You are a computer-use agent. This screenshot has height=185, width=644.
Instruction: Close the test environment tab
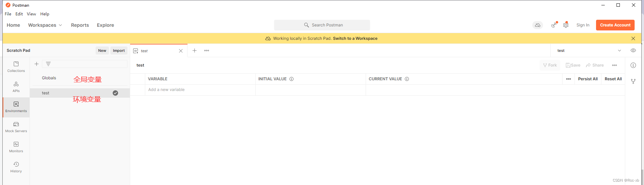(181, 51)
